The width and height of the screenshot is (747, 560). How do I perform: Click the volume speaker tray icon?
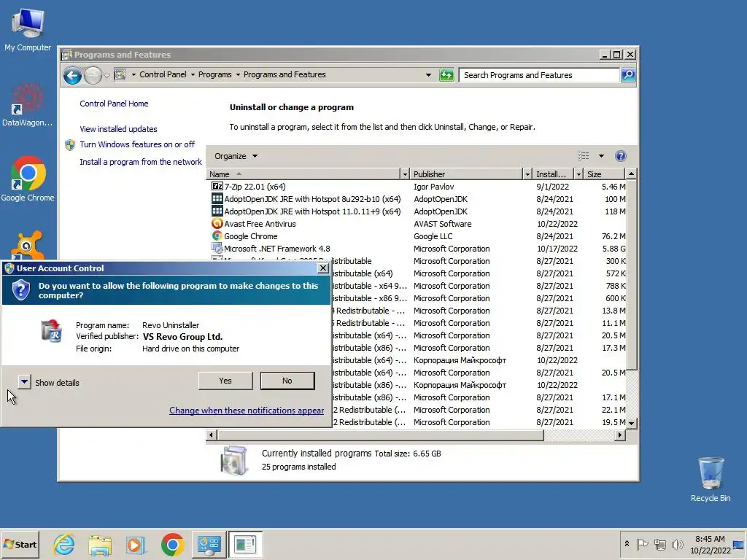coord(677,544)
